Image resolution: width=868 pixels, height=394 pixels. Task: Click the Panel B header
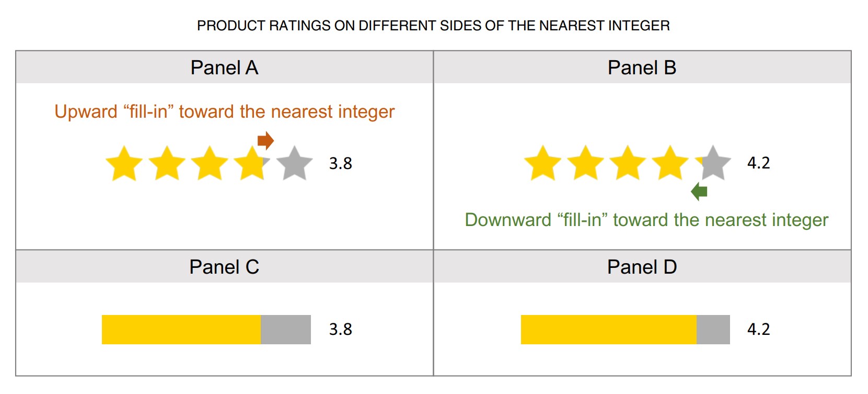click(x=642, y=67)
